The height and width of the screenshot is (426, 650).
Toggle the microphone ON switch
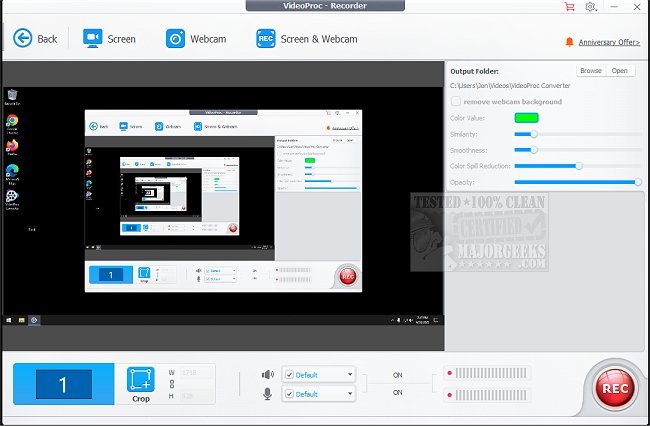(x=398, y=392)
